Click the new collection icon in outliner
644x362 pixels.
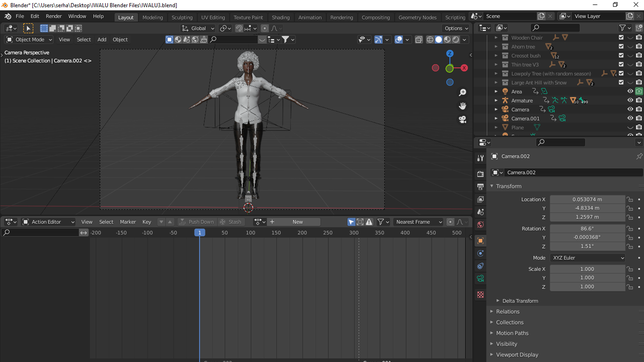coord(639,28)
